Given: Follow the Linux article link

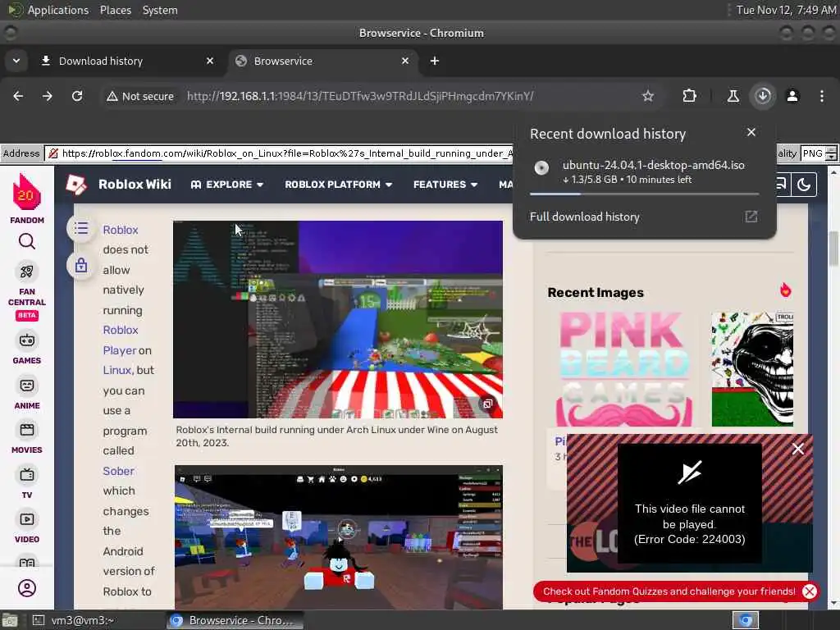Looking at the screenshot, I should coord(116,370).
